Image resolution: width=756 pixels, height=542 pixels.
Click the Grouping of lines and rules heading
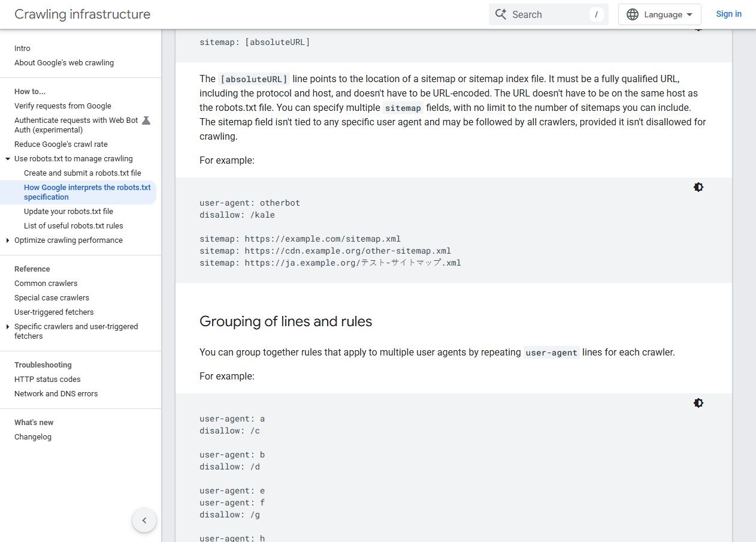pyautogui.click(x=286, y=321)
